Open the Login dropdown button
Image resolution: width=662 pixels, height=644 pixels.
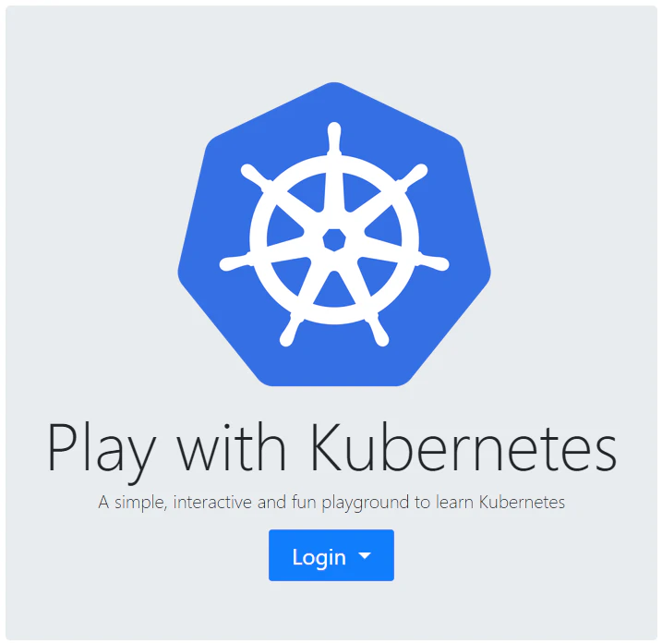tap(331, 554)
